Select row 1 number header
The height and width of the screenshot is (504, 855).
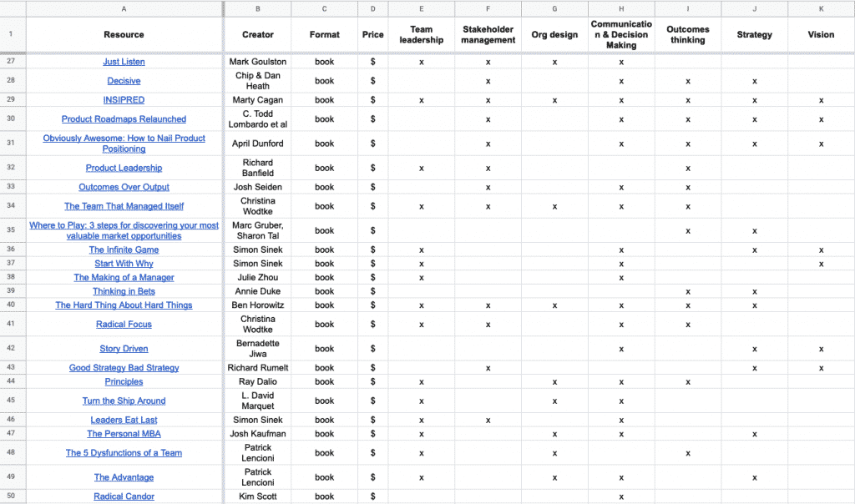click(x=13, y=34)
